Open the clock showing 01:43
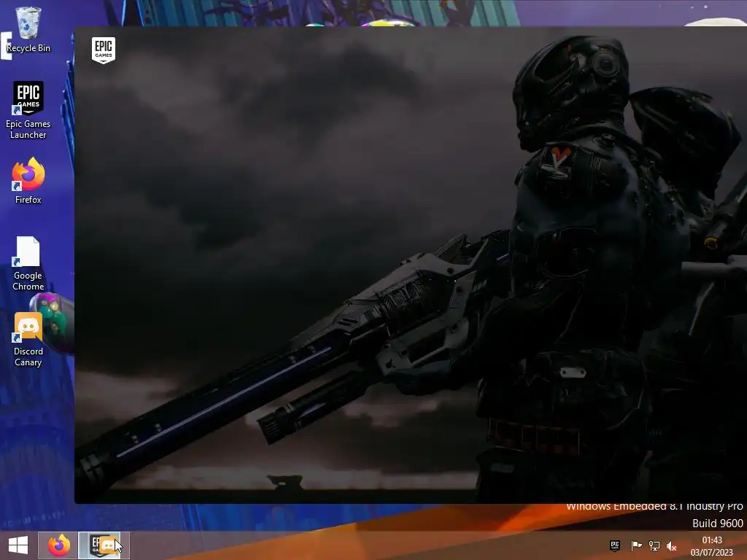747x560 pixels. coord(712,540)
